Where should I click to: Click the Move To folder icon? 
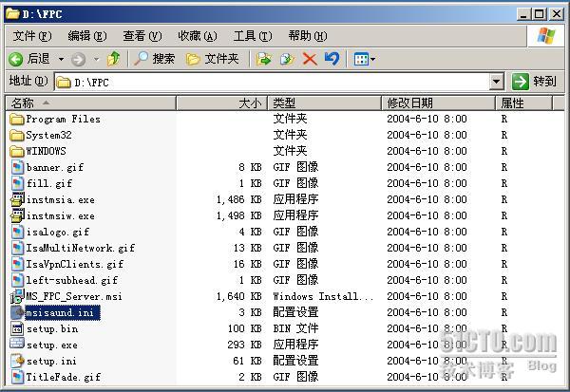pos(264,59)
